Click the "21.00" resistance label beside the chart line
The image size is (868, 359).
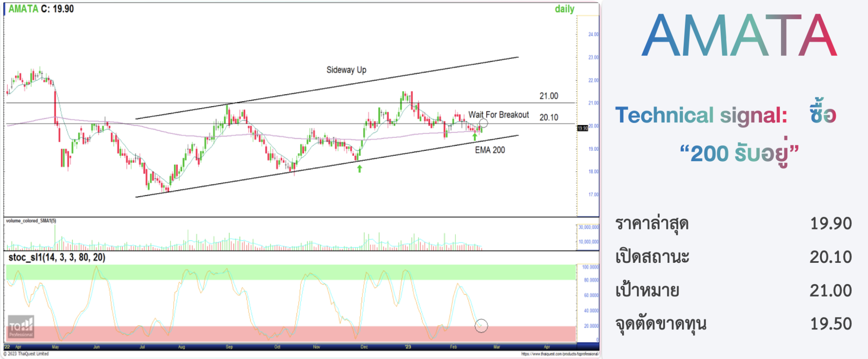click(549, 96)
